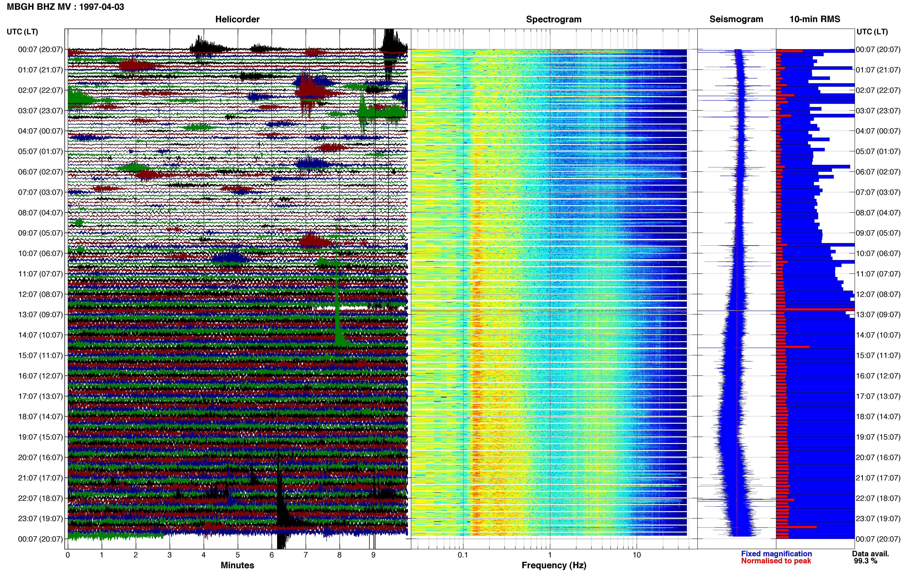Image resolution: width=924 pixels, height=578 pixels.
Task: Select left time label '23:07 (19:07)'
Action: pyautogui.click(x=41, y=518)
